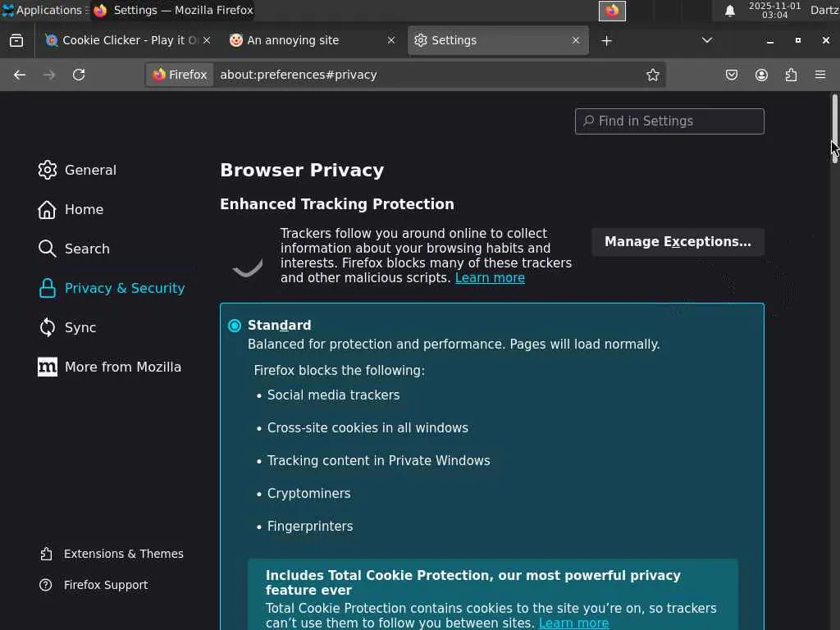Select the Standard tracking protection option
Screen dimensions: 840x630
tap(235, 326)
